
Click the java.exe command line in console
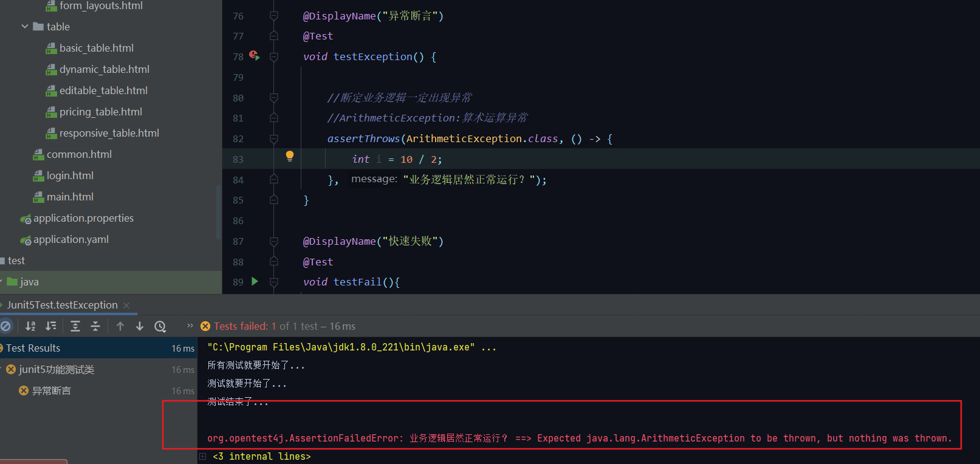[352, 347]
